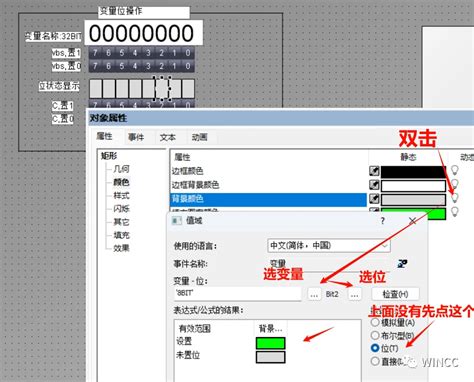Click the color edit icon for 背景颜色
This screenshot has width=474, height=382.
[x=374, y=199]
